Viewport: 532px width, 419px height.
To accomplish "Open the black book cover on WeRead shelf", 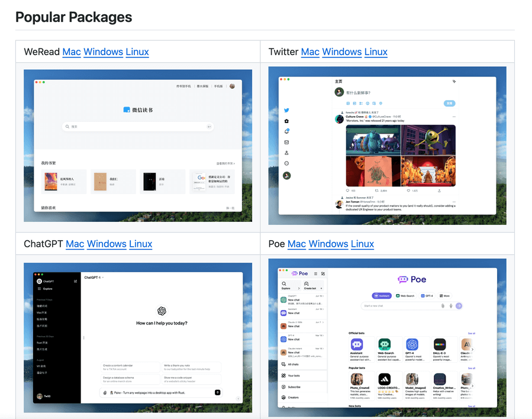I will (149, 182).
